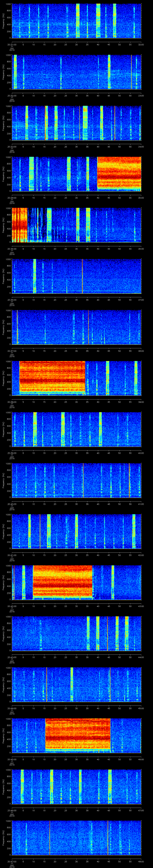This screenshot has width=153, height=868.
Task: Select the red spike near 13s in the 20:41:00 spectrogram
Action: pyautogui.click(x=40, y=531)
